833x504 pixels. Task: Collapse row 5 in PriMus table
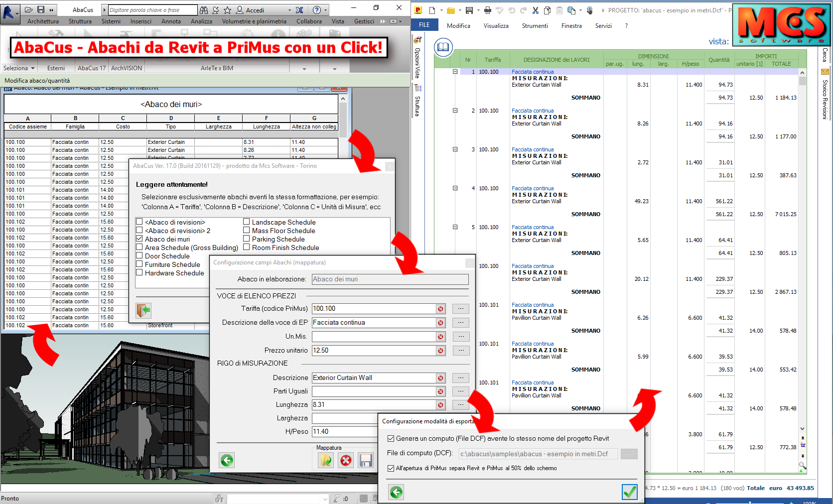[x=455, y=227]
